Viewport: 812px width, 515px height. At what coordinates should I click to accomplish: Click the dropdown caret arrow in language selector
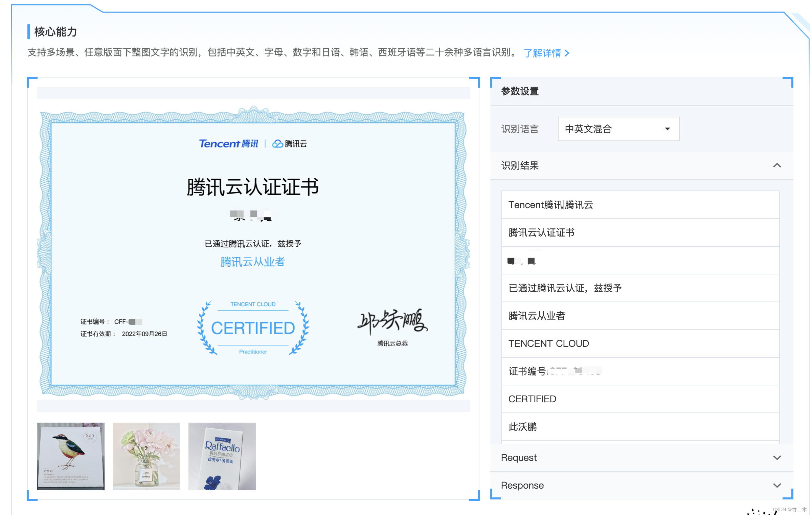[x=667, y=129]
